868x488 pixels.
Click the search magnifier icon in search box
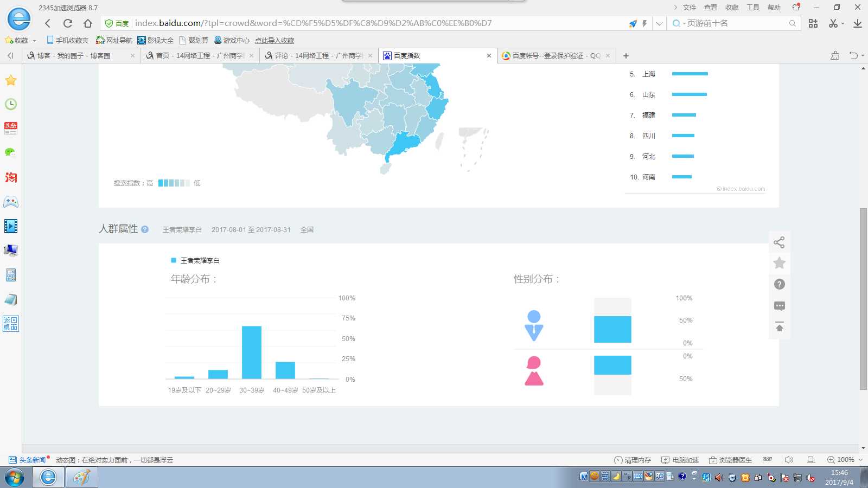tap(793, 23)
